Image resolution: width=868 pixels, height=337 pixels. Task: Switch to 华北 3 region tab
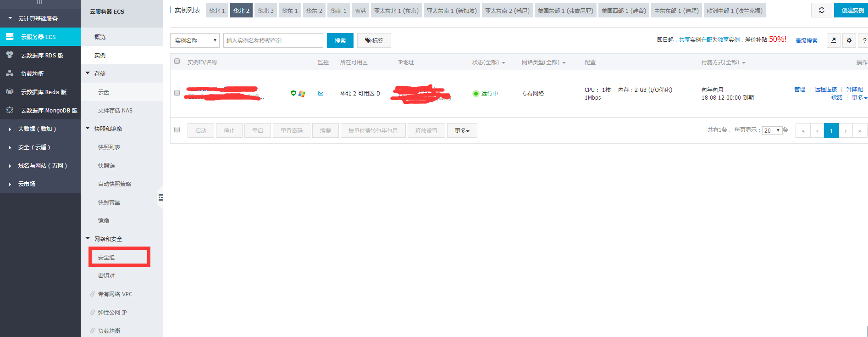(x=265, y=11)
